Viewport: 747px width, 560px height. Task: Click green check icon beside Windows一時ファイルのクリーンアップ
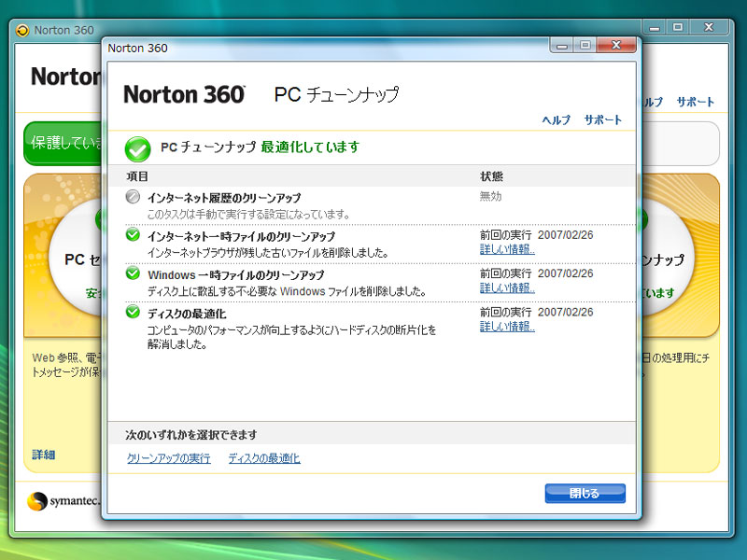[x=133, y=274]
